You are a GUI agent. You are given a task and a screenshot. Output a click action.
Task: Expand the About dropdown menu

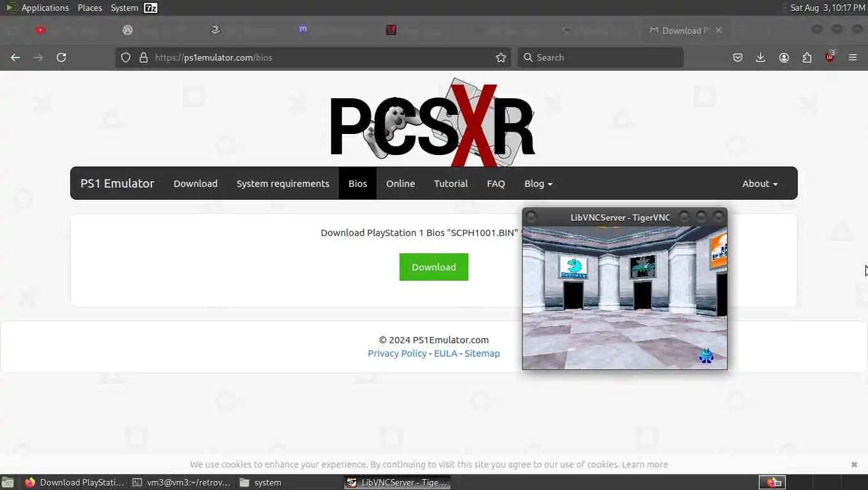coord(759,183)
